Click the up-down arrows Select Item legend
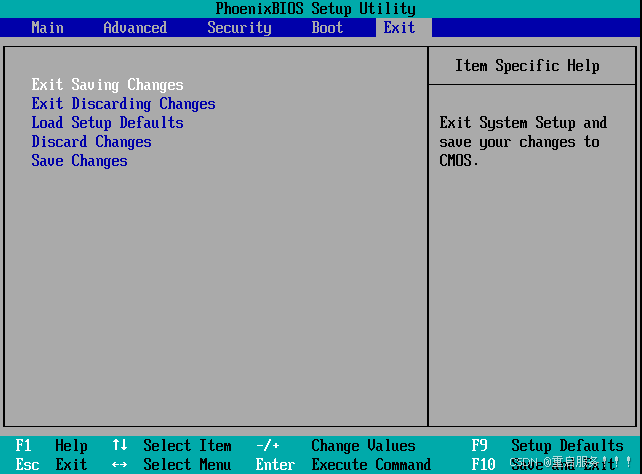 [171, 445]
